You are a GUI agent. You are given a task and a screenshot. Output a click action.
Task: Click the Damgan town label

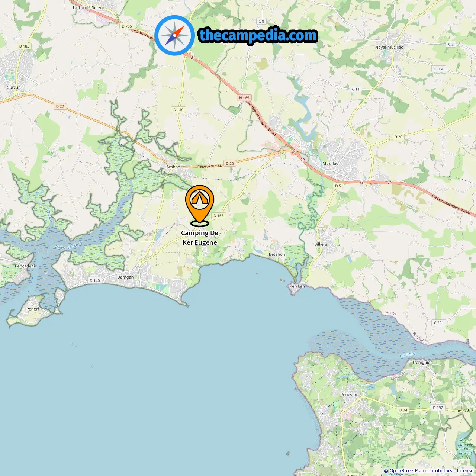click(x=125, y=277)
